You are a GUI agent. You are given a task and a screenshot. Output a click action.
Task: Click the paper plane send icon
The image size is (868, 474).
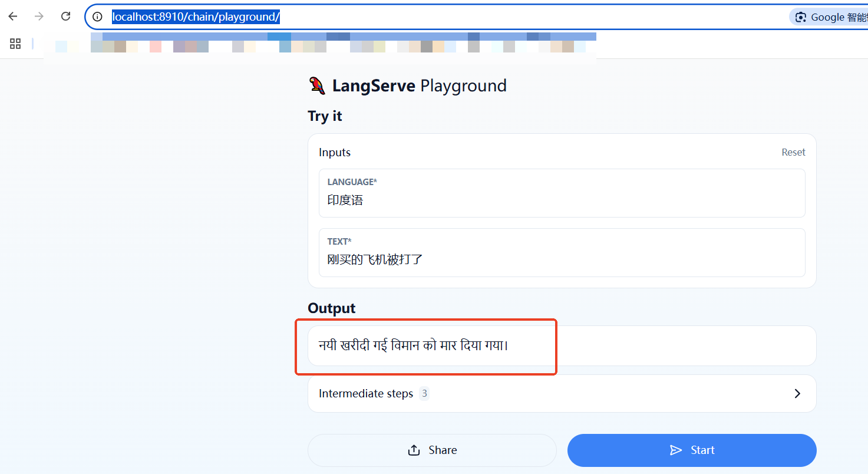(676, 450)
